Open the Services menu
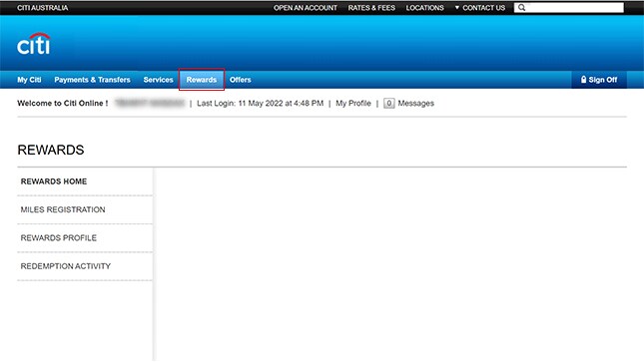Viewport: 644px width, 362px height. (x=158, y=80)
